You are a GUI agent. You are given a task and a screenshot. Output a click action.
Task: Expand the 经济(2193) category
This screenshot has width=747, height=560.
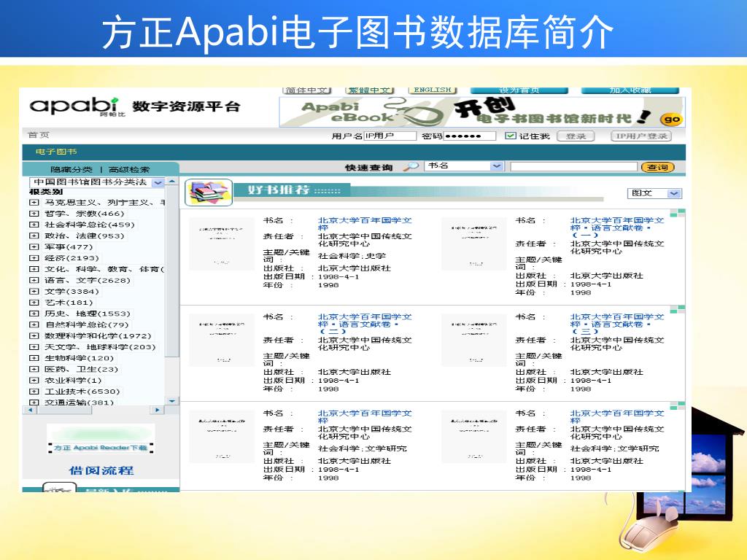tap(34, 257)
